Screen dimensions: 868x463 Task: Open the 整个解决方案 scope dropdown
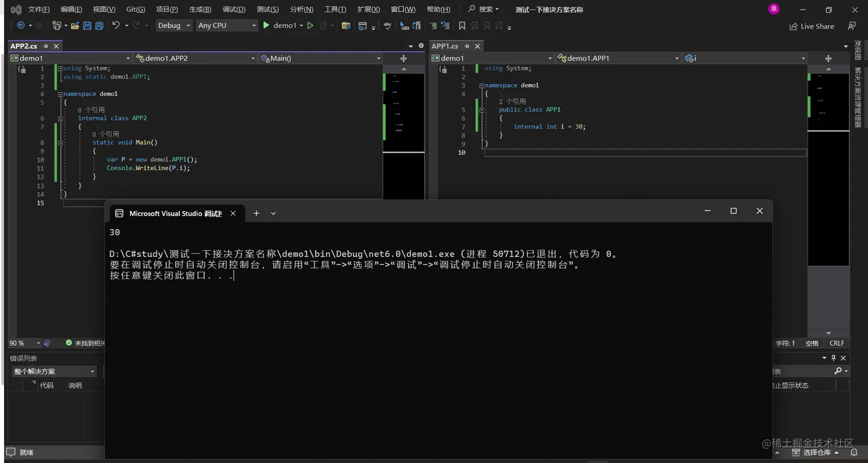coord(54,371)
